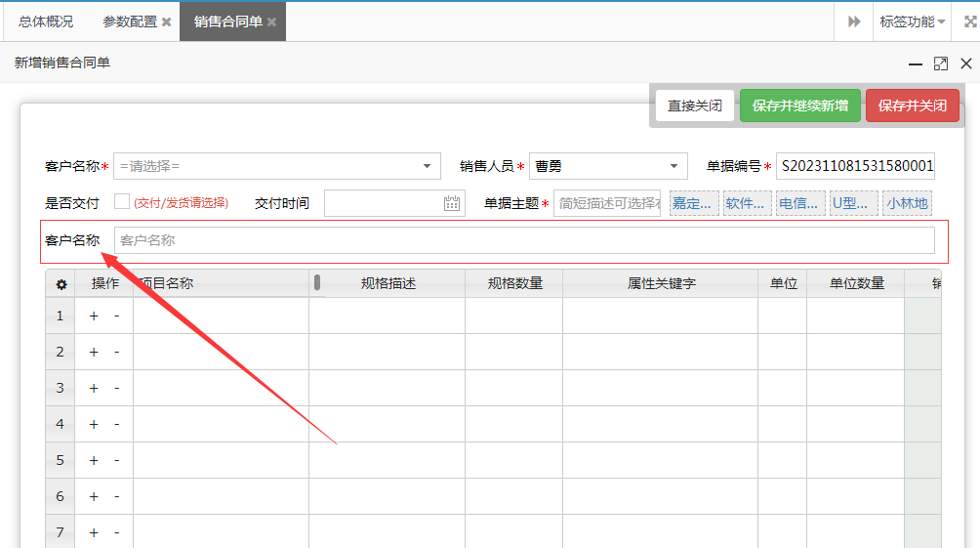This screenshot has width=980, height=548.
Task: Open the 客户名称 =请选择= dropdown
Action: click(277, 166)
